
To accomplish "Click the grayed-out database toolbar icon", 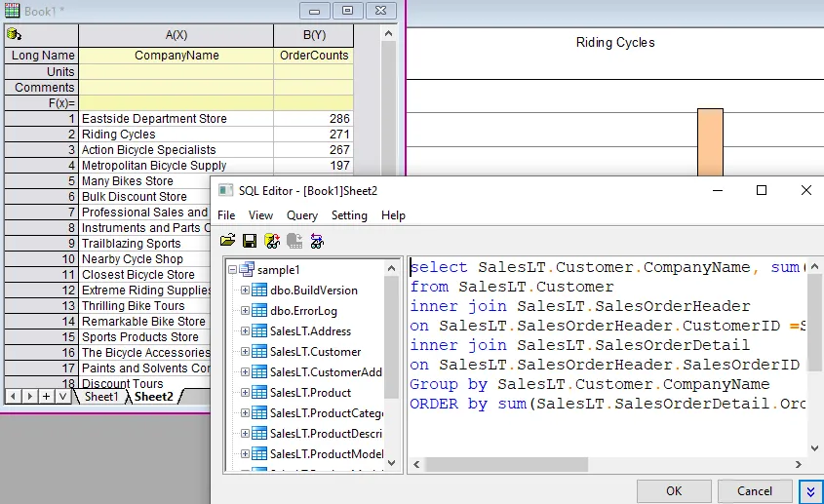I will click(x=294, y=241).
